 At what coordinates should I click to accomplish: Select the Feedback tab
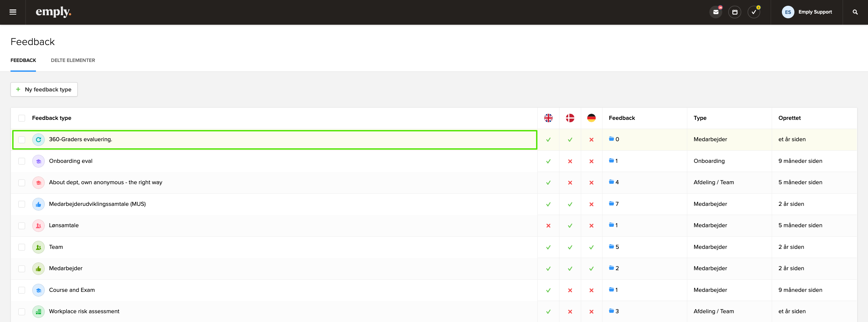click(23, 60)
